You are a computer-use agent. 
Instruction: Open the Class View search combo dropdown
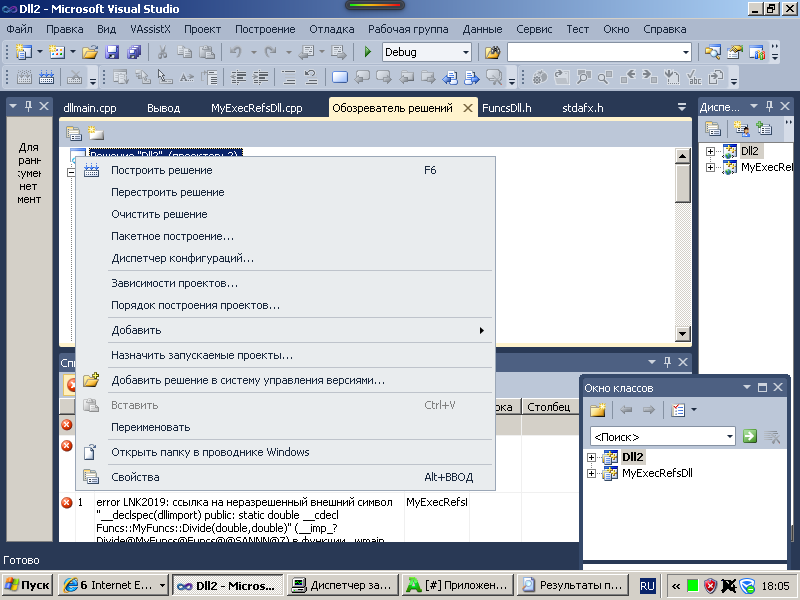coord(729,437)
